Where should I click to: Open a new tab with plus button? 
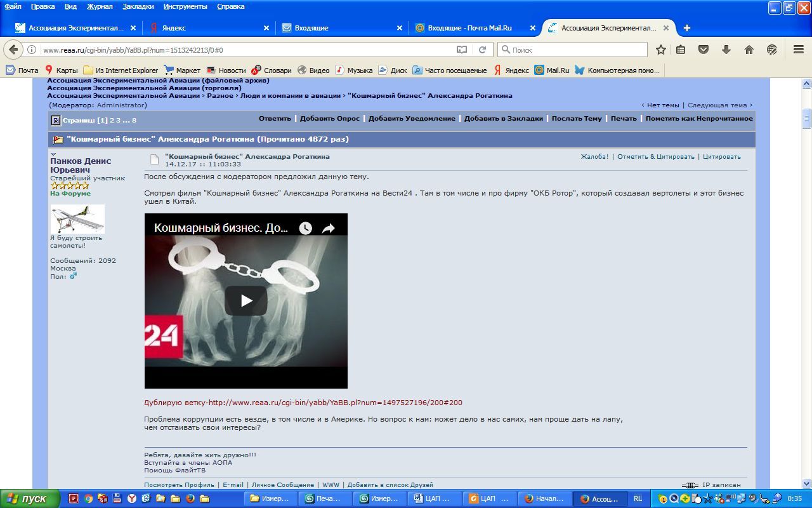(x=687, y=28)
